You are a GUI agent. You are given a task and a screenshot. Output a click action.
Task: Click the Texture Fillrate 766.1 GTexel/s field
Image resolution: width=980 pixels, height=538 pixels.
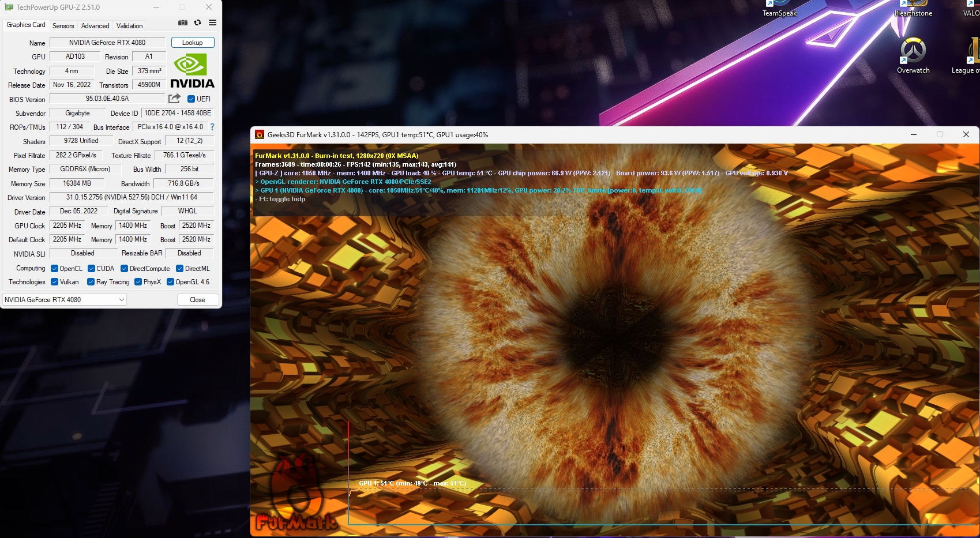[185, 155]
